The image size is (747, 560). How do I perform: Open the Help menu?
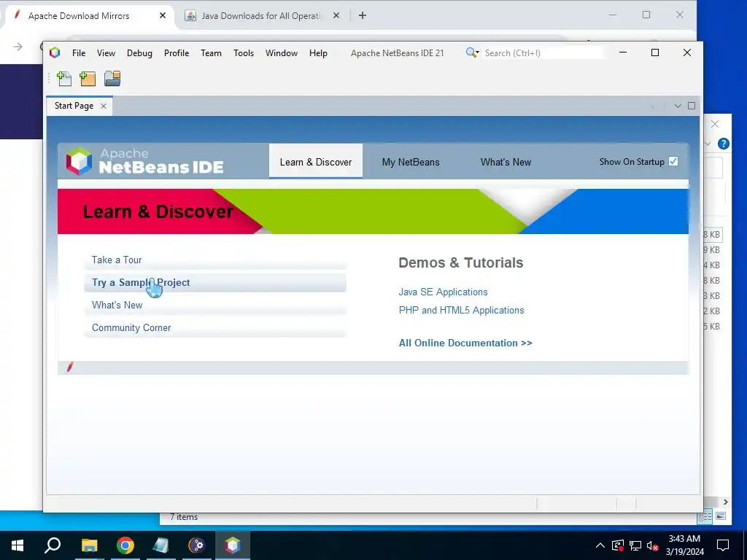click(318, 52)
